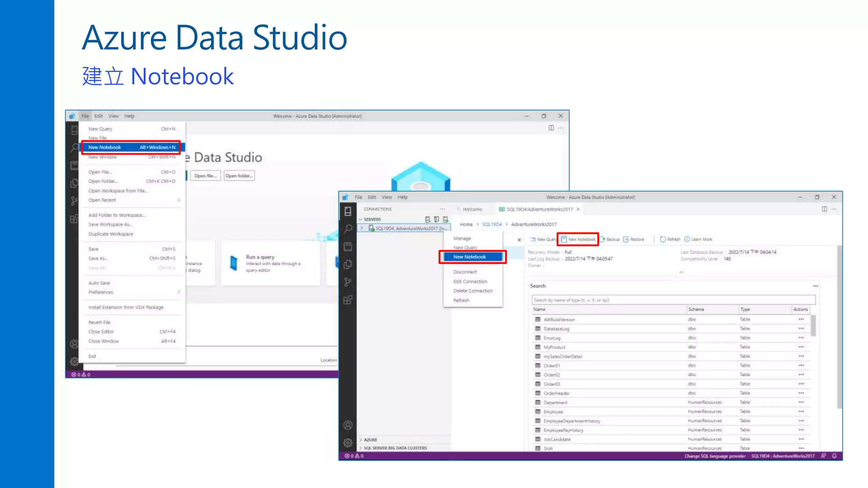Open Extensions view in front window sidebar
This screenshot has width=868, height=488.
pos(348,300)
